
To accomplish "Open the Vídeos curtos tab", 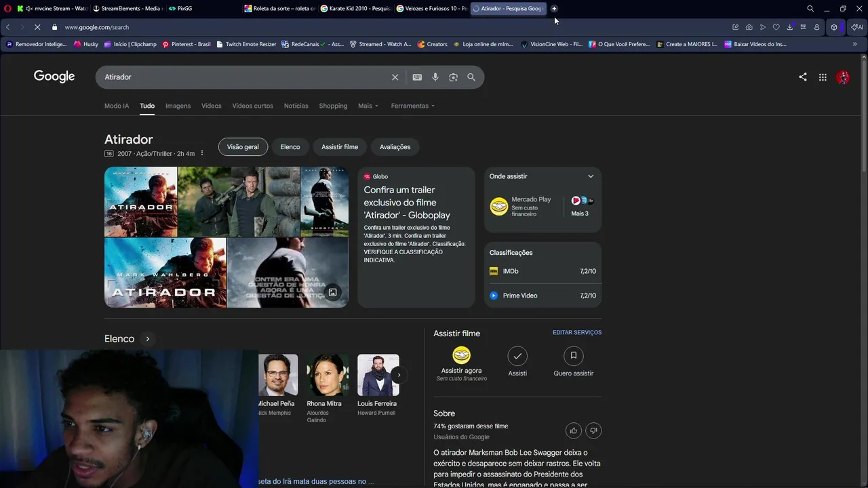I will tap(253, 106).
